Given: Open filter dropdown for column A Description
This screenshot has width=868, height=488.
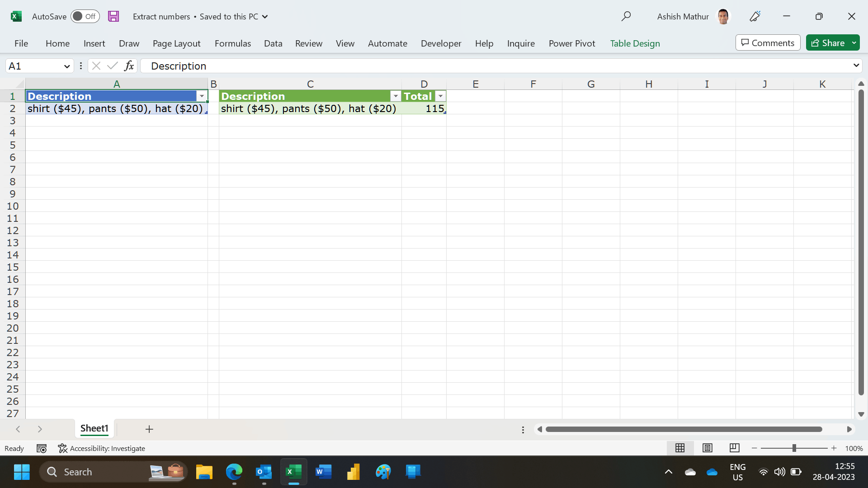Looking at the screenshot, I should point(202,96).
